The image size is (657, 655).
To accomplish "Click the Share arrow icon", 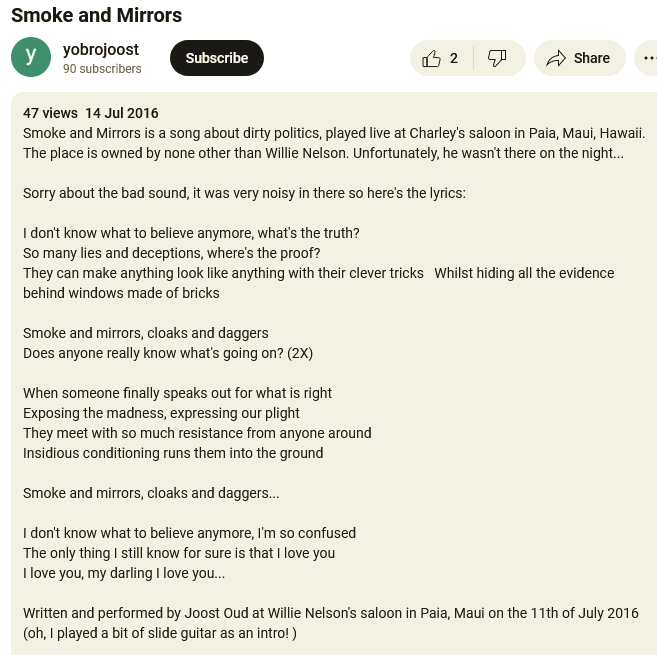I will click(556, 58).
